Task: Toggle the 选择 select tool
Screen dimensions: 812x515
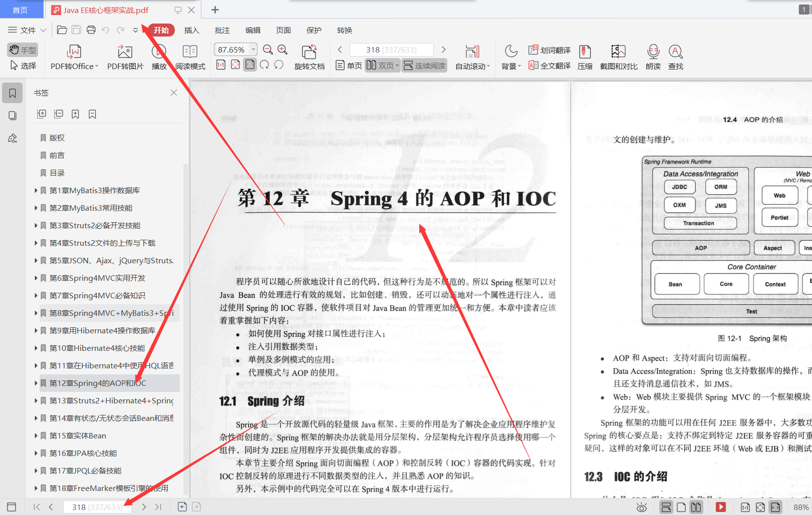Action: pyautogui.click(x=23, y=66)
